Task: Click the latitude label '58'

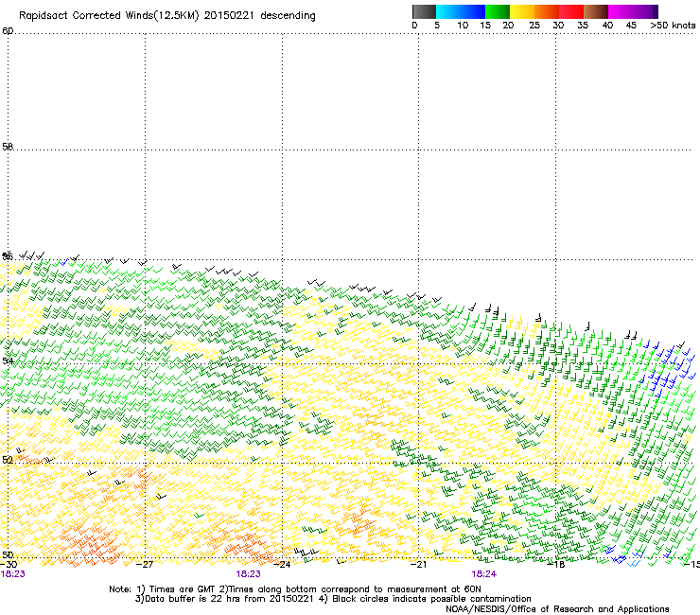Action: tap(8, 147)
